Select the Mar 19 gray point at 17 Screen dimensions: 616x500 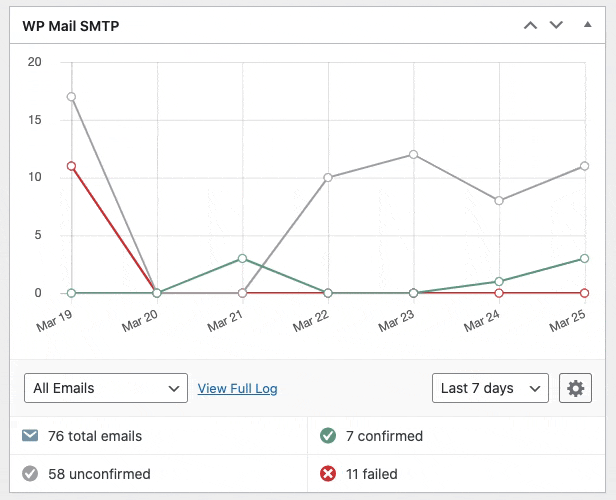pos(71,97)
